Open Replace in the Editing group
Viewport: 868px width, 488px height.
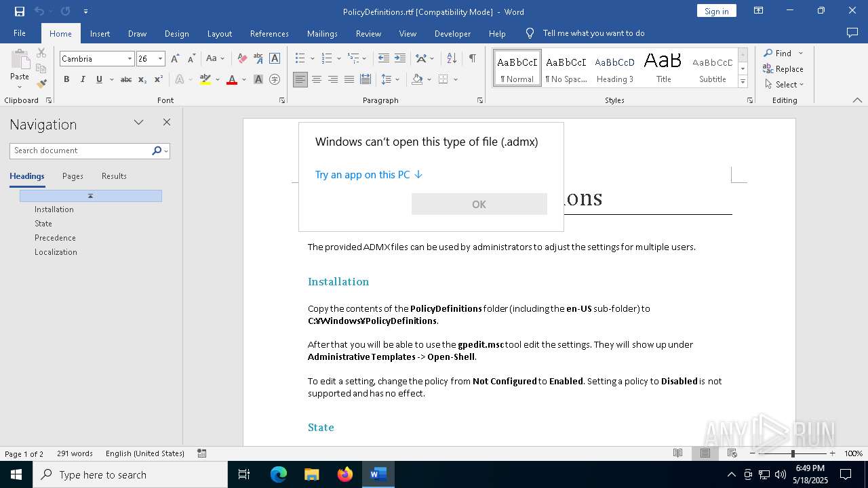[783, 68]
